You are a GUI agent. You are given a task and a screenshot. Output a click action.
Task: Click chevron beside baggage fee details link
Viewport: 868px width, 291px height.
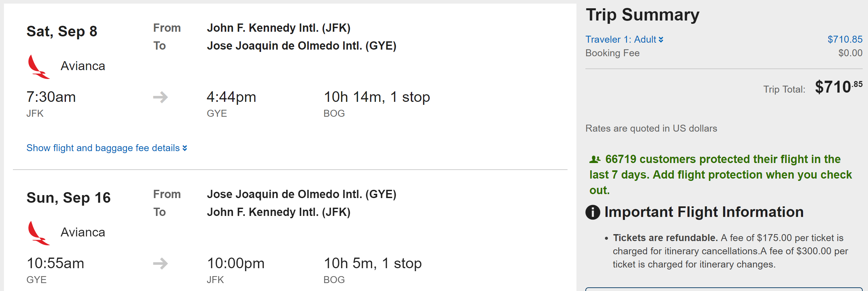point(185,148)
